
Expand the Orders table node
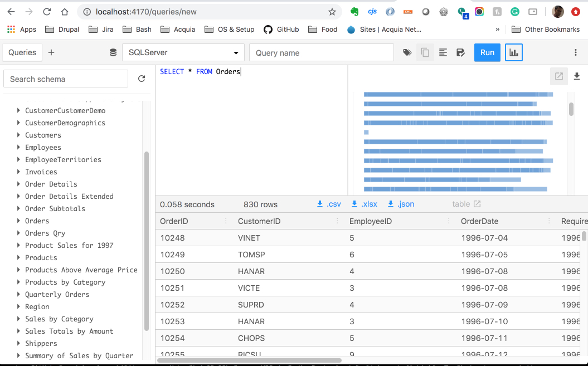(18, 221)
